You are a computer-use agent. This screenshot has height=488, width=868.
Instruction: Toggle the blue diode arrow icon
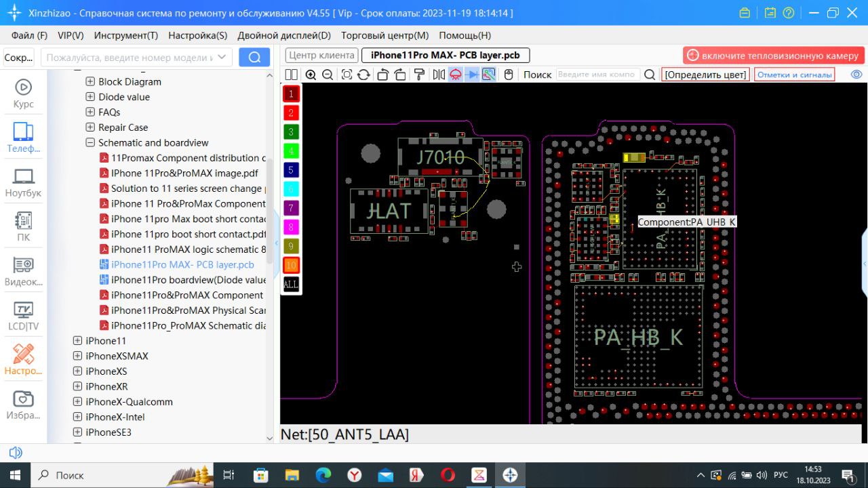click(473, 75)
